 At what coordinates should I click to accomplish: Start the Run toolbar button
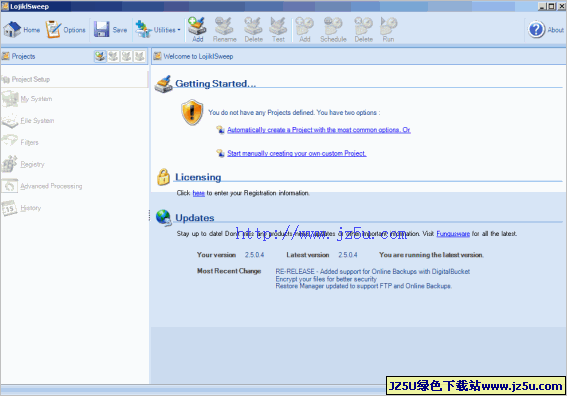pyautogui.click(x=388, y=29)
